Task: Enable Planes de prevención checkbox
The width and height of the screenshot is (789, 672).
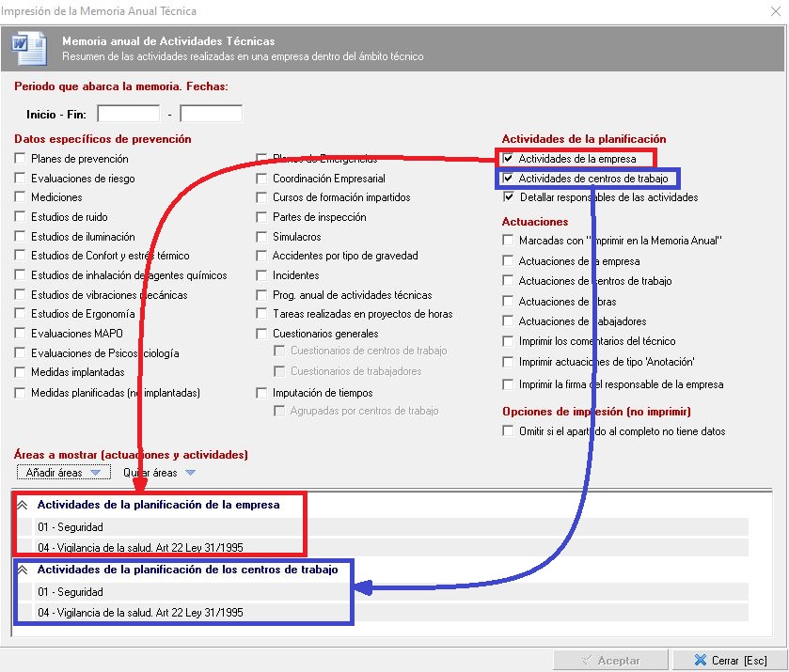Action: pos(20,159)
